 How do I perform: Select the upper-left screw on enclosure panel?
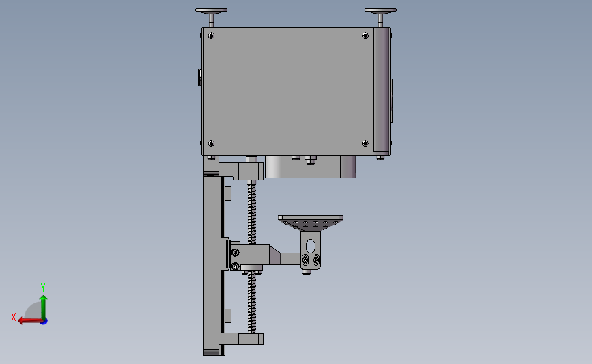click(x=212, y=36)
